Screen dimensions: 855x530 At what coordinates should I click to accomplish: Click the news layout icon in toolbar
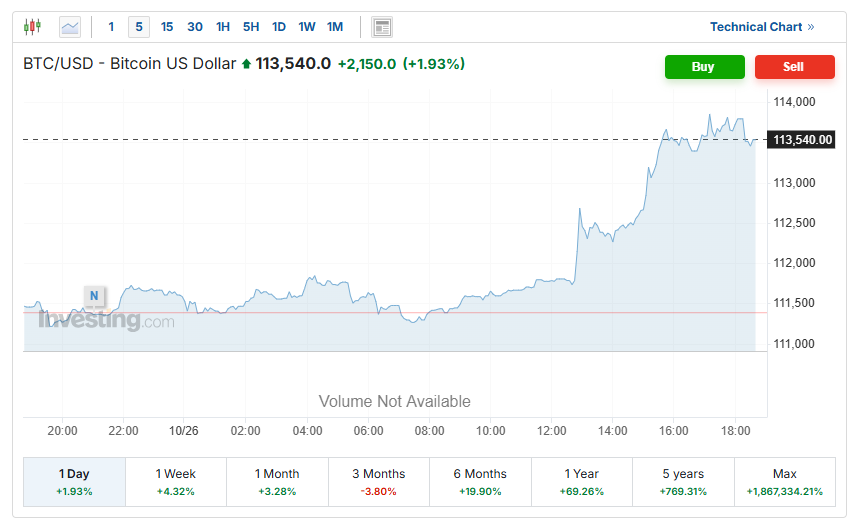pyautogui.click(x=381, y=27)
